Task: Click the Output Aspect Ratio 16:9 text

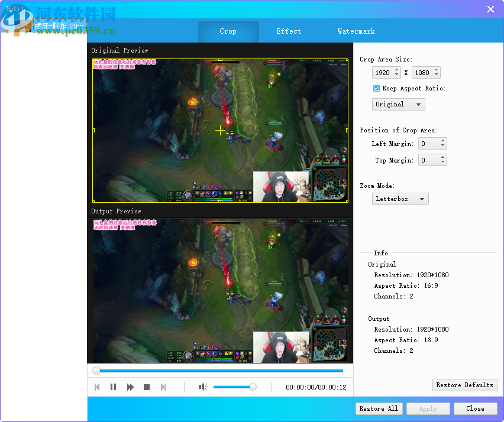Action: pyautogui.click(x=406, y=340)
